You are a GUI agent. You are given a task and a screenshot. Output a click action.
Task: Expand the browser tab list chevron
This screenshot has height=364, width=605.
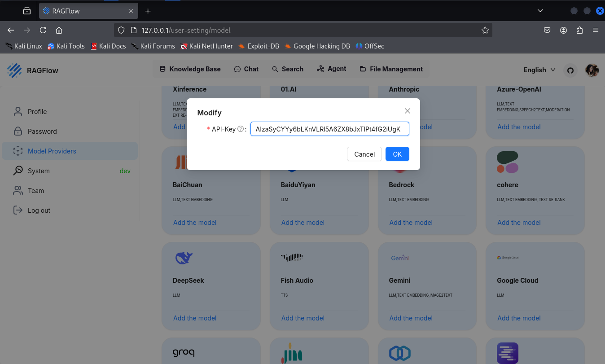point(540,11)
